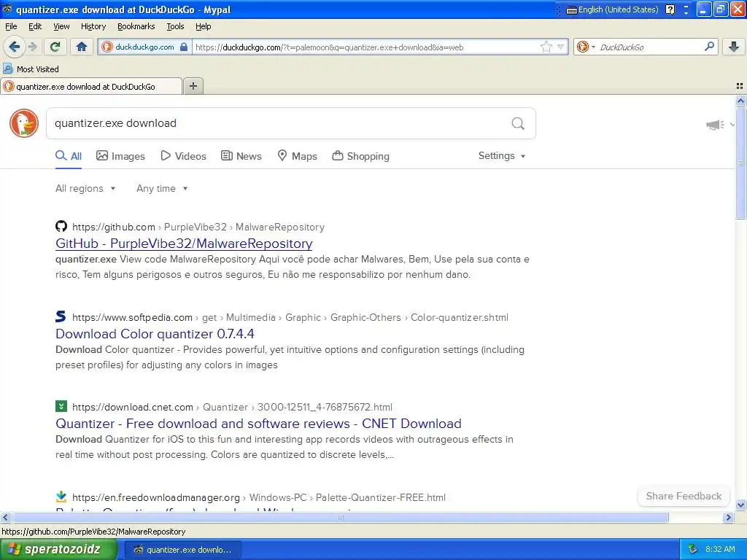Open the speratozoidz Start button
The image size is (747, 560).
(58, 550)
